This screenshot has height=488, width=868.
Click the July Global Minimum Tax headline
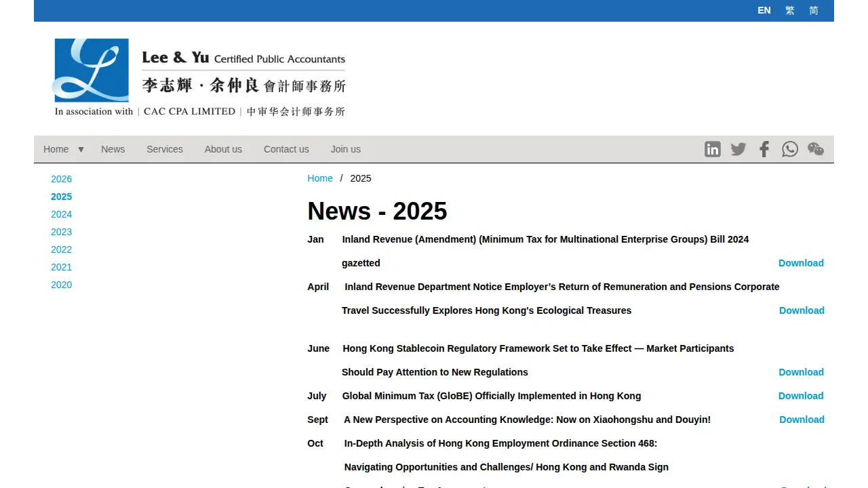tap(492, 396)
